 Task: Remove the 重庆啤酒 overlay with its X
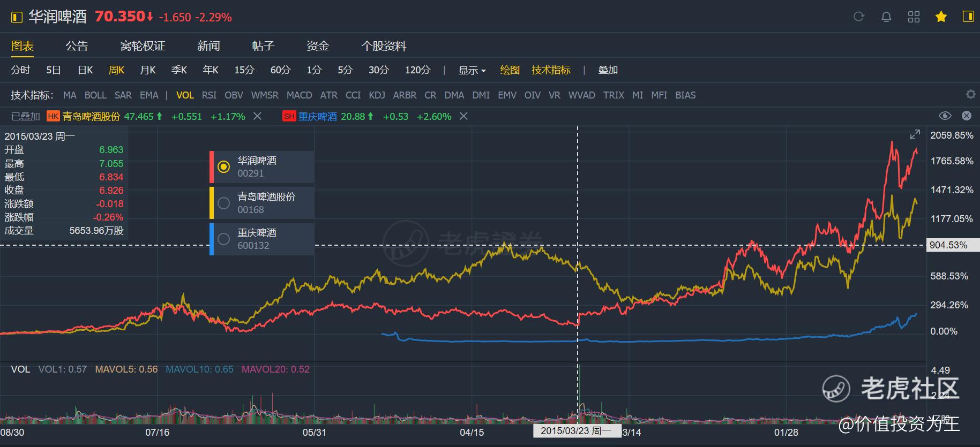(463, 116)
